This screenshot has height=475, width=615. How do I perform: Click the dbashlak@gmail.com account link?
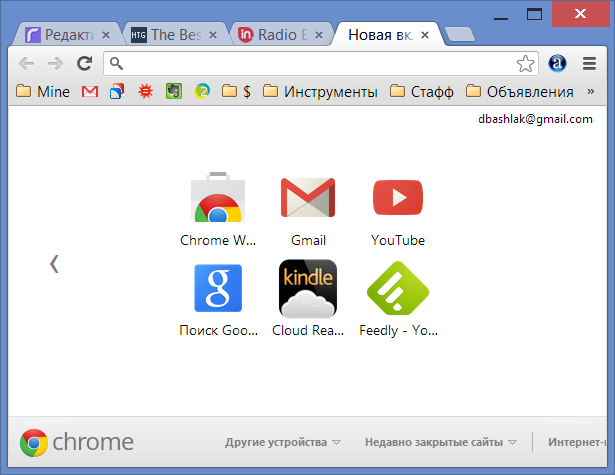point(535,119)
